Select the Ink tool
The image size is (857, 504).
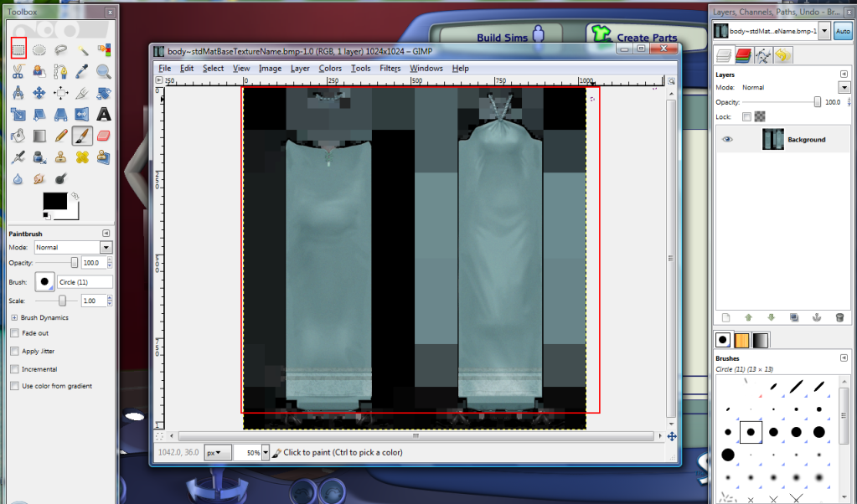(39, 157)
